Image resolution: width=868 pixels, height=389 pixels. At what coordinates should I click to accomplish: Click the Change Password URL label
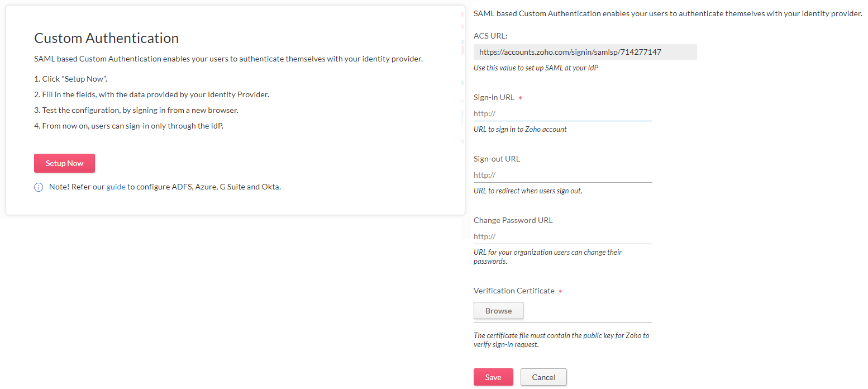pyautogui.click(x=513, y=220)
